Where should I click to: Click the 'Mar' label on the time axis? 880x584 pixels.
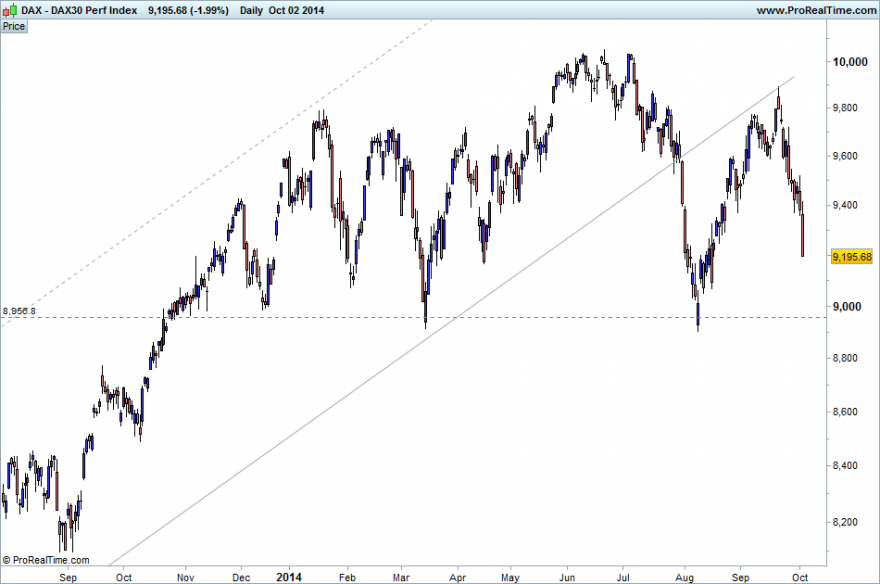(x=401, y=577)
